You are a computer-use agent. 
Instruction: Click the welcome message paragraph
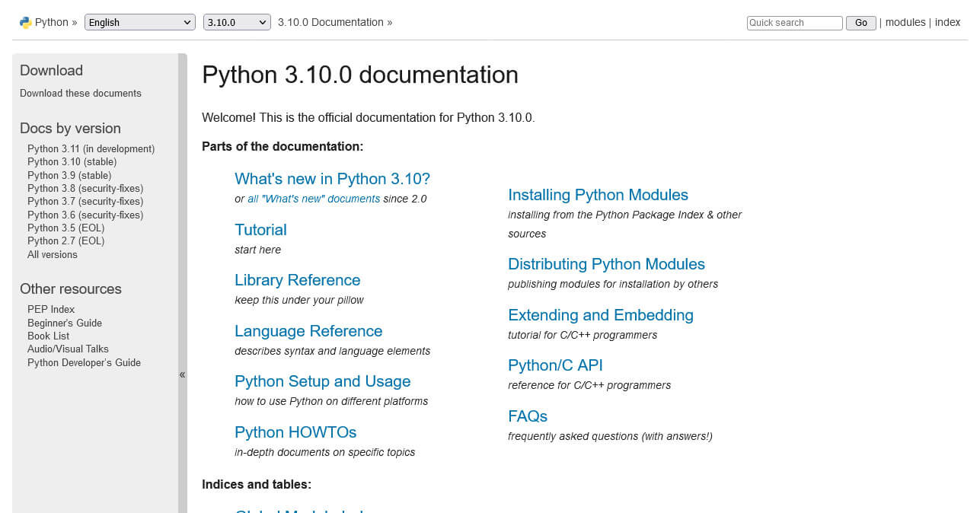369,118
